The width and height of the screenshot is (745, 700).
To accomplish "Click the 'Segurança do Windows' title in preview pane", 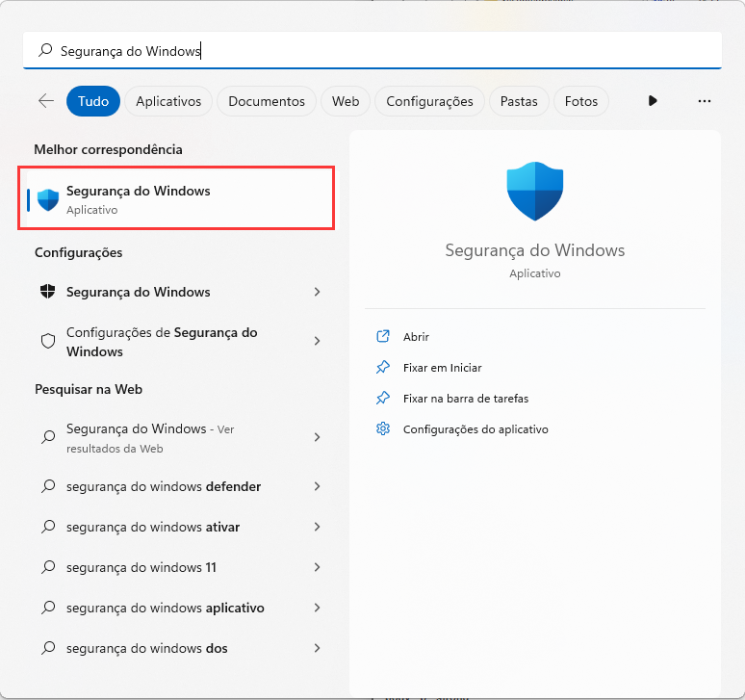I will click(535, 250).
